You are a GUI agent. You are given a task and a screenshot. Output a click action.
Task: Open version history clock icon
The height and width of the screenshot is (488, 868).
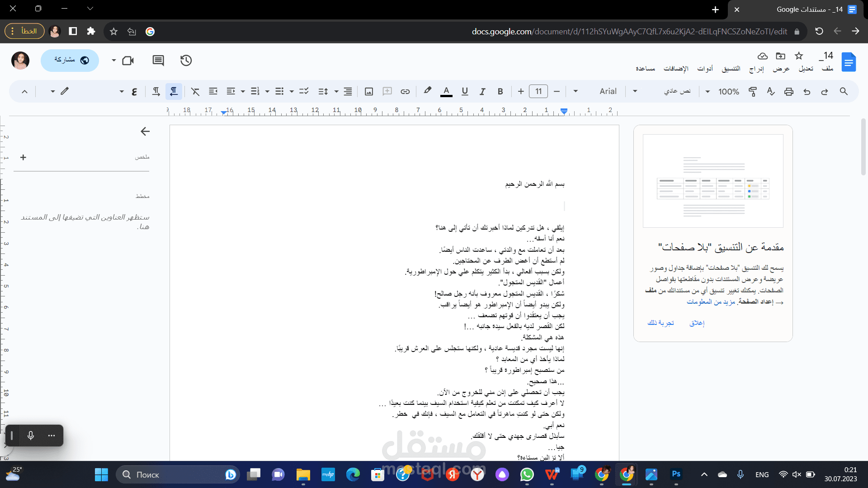click(x=186, y=61)
